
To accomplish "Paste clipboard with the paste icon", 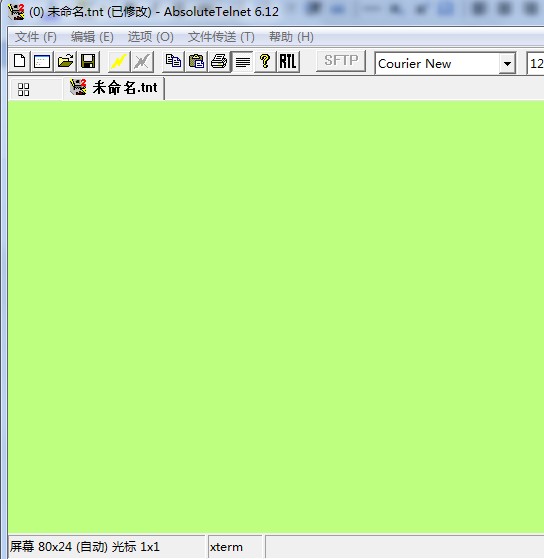I will coord(196,62).
